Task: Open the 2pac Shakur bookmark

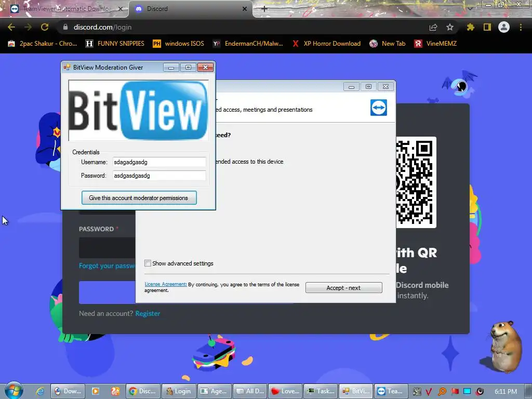Action: tap(43, 44)
